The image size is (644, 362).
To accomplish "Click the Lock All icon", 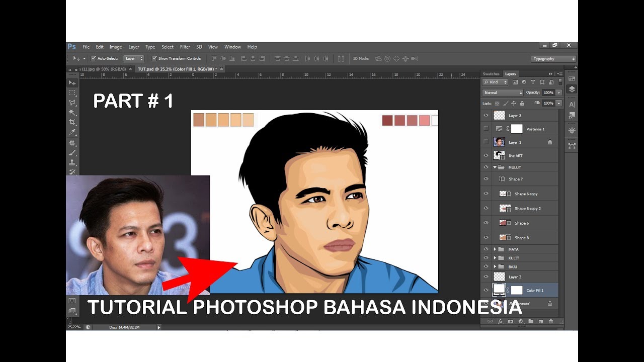I will (522, 103).
